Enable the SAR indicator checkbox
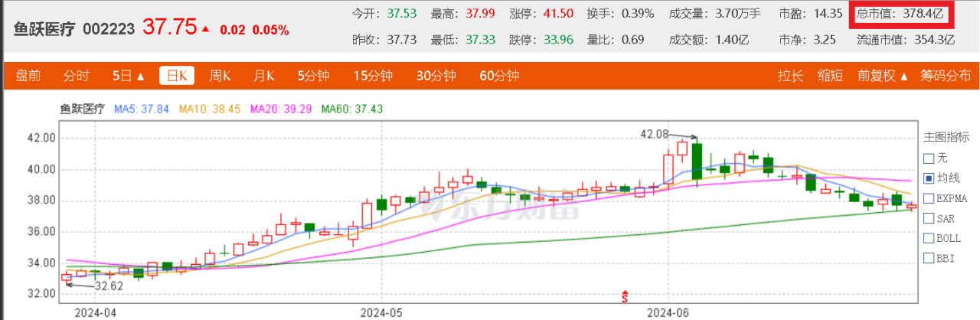The height and width of the screenshot is (320, 980). click(x=929, y=218)
